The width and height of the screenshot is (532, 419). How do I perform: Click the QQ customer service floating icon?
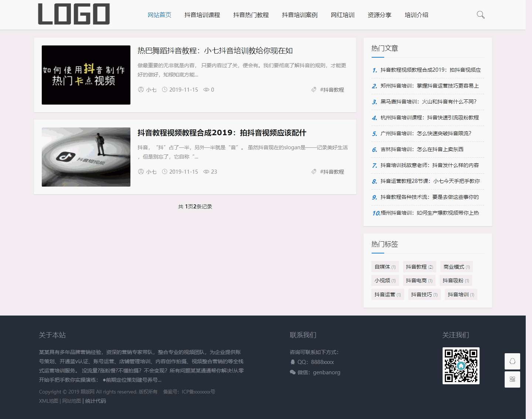coord(512,361)
